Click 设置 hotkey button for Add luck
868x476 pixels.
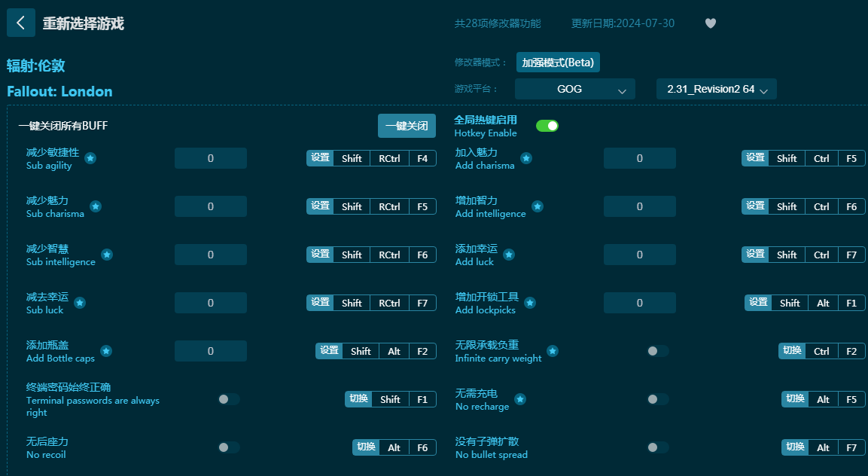(x=756, y=255)
